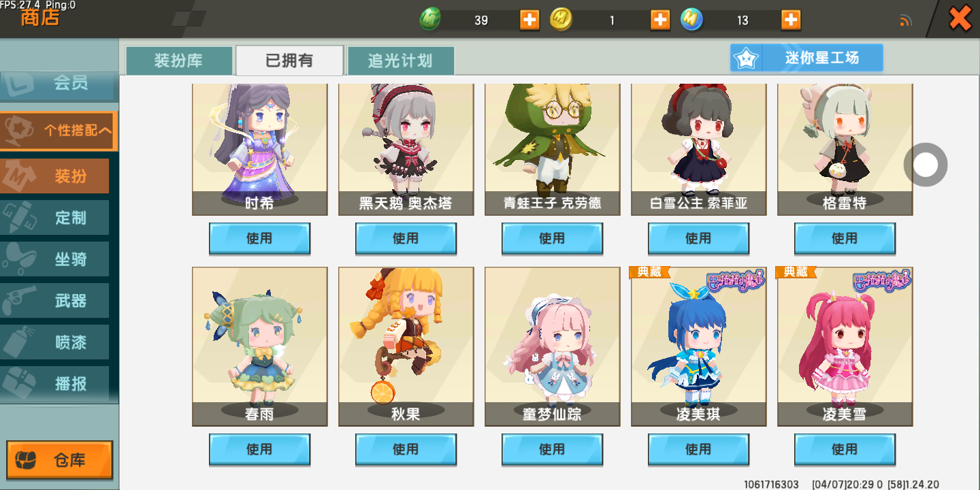The height and width of the screenshot is (490, 980).
Task: Open the 仓库 warehouse chest
Action: click(x=59, y=461)
